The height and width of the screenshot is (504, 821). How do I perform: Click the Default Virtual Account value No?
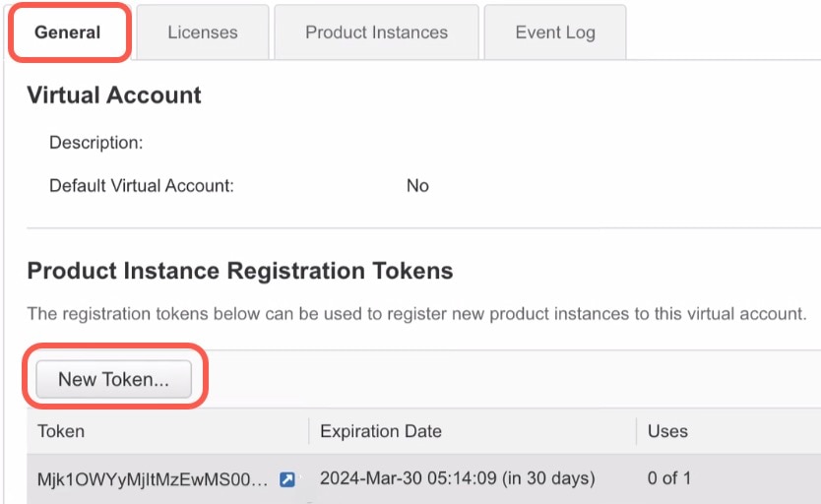[x=417, y=186]
